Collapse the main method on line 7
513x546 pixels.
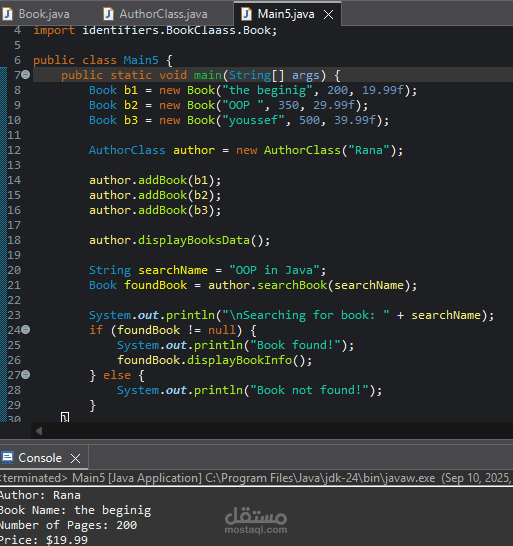(x=26, y=75)
